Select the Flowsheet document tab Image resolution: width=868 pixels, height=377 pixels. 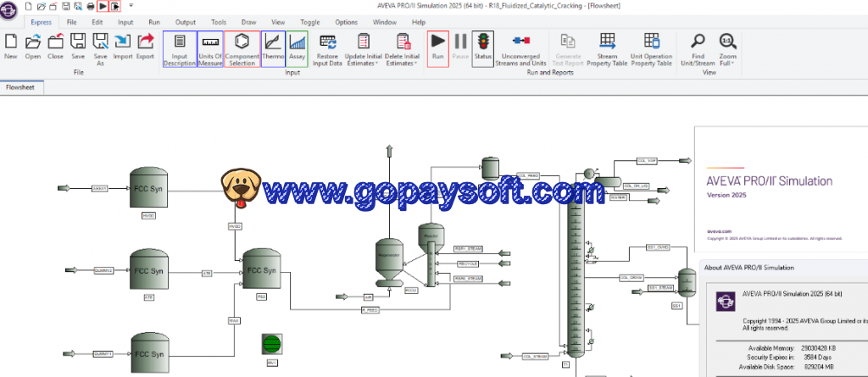(20, 87)
